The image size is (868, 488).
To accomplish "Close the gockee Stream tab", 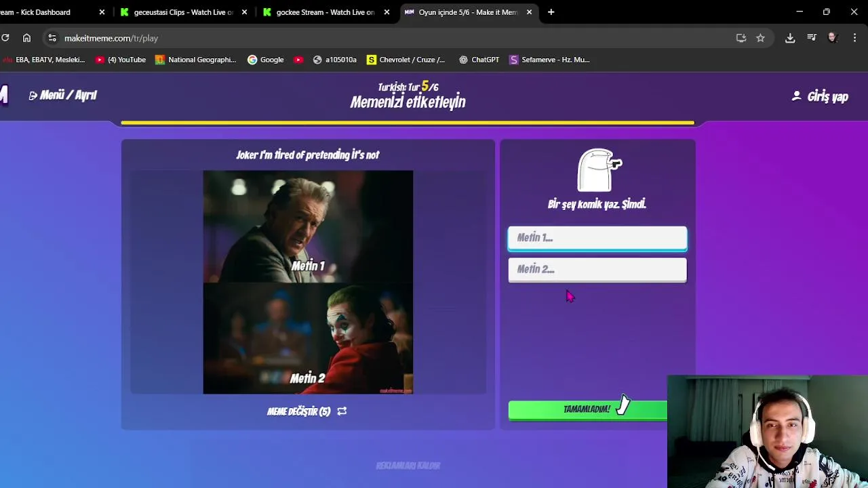I will point(387,12).
